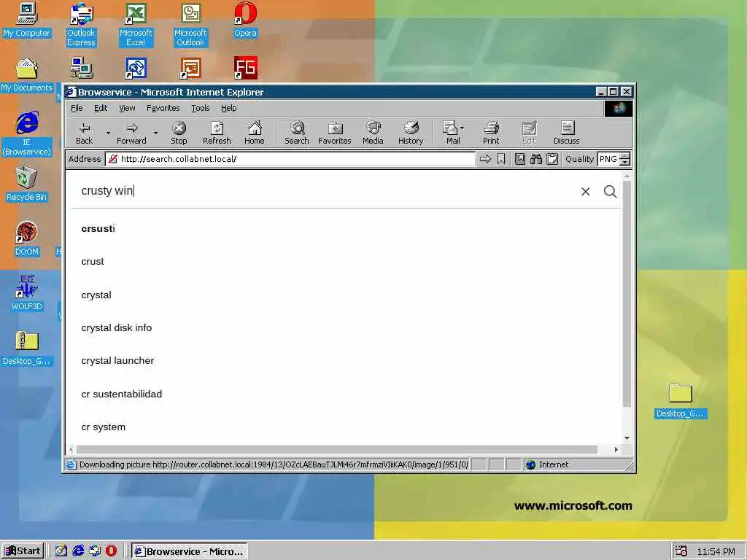The width and height of the screenshot is (747, 560).
Task: Stop page loading with Stop button
Action: 179,133
